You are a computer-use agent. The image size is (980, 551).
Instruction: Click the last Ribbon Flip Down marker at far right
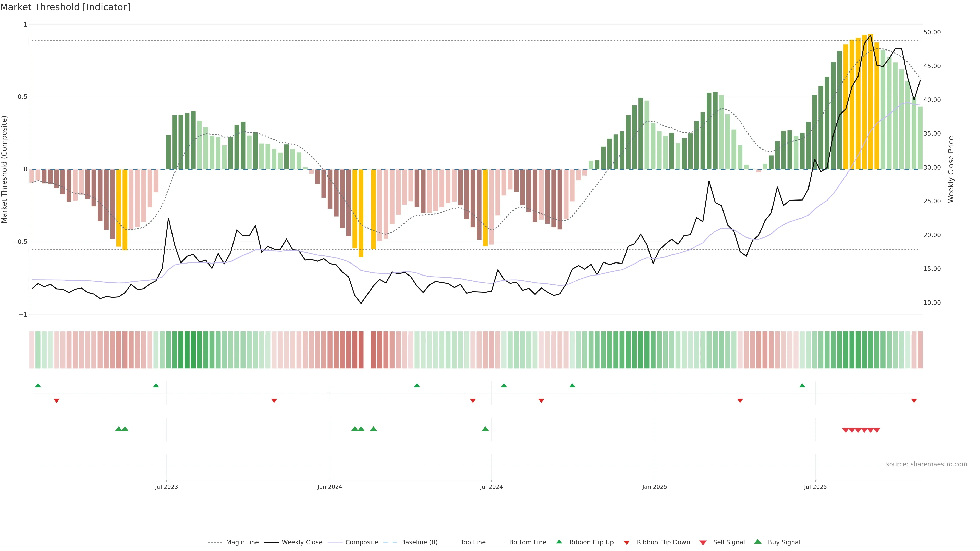point(914,401)
